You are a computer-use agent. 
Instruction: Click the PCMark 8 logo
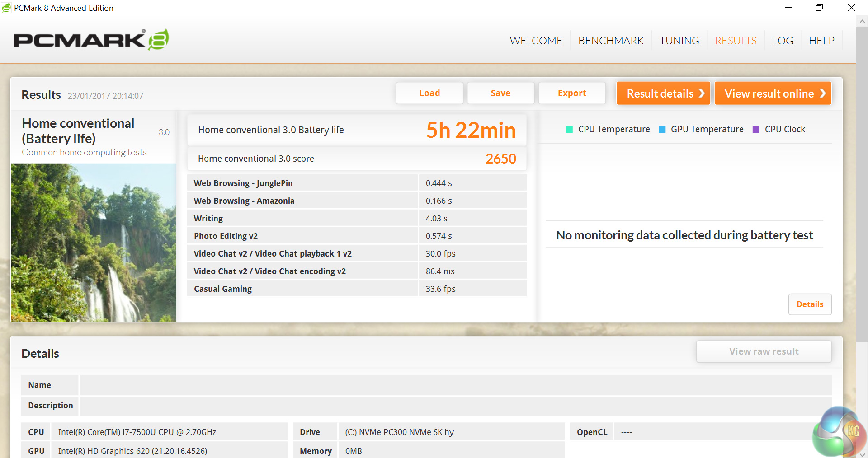tap(91, 40)
